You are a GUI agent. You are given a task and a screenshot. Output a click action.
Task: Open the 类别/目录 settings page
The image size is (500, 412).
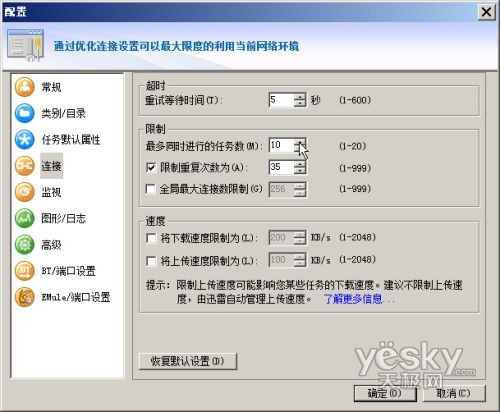coord(63,113)
